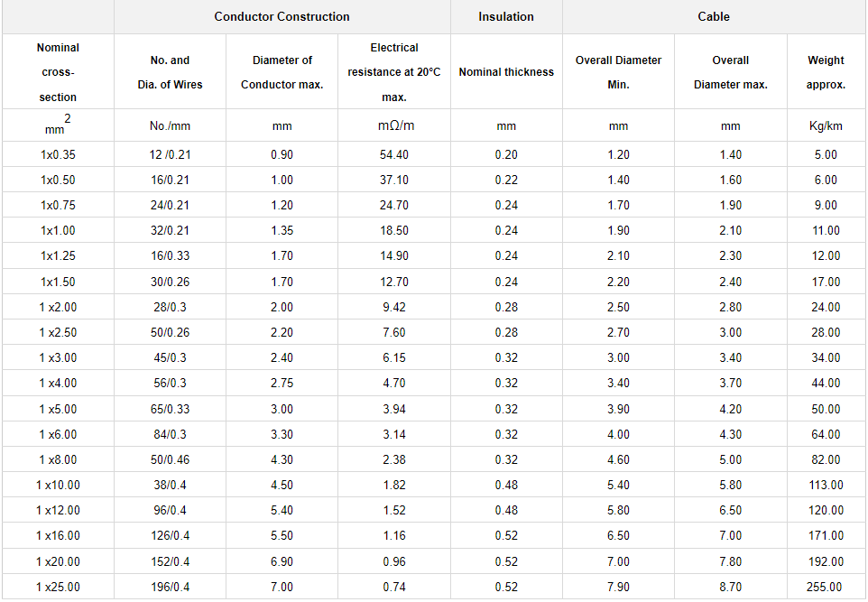Click the 12 /0.21 wires cell
Screen dimensions: 868x602
170,154
